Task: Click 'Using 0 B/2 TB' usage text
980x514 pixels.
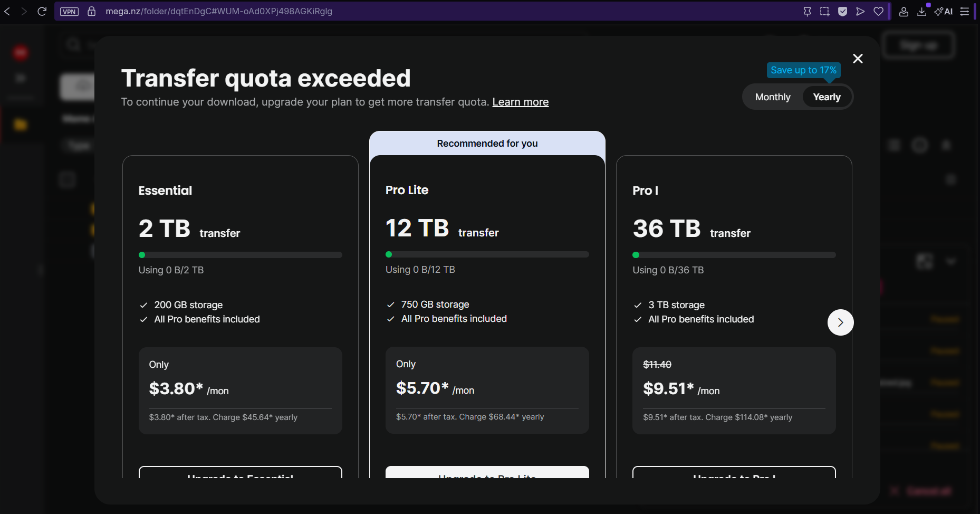Action: (171, 270)
